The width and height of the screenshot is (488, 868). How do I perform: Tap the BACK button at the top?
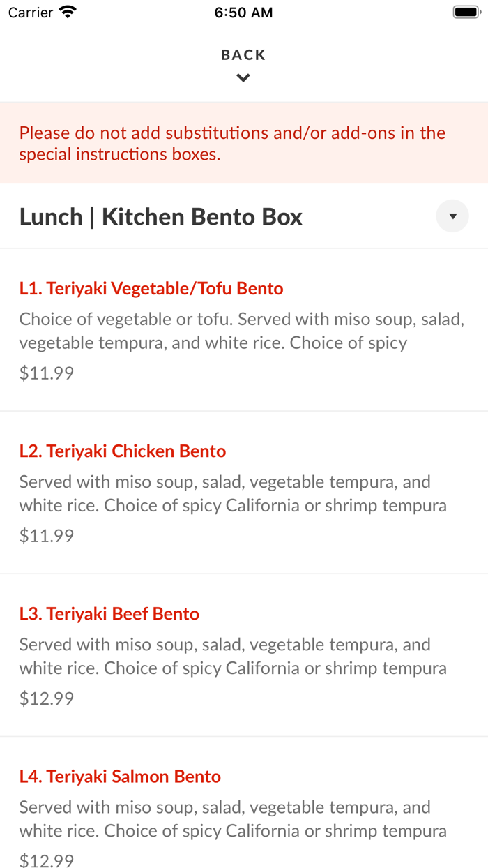click(243, 55)
